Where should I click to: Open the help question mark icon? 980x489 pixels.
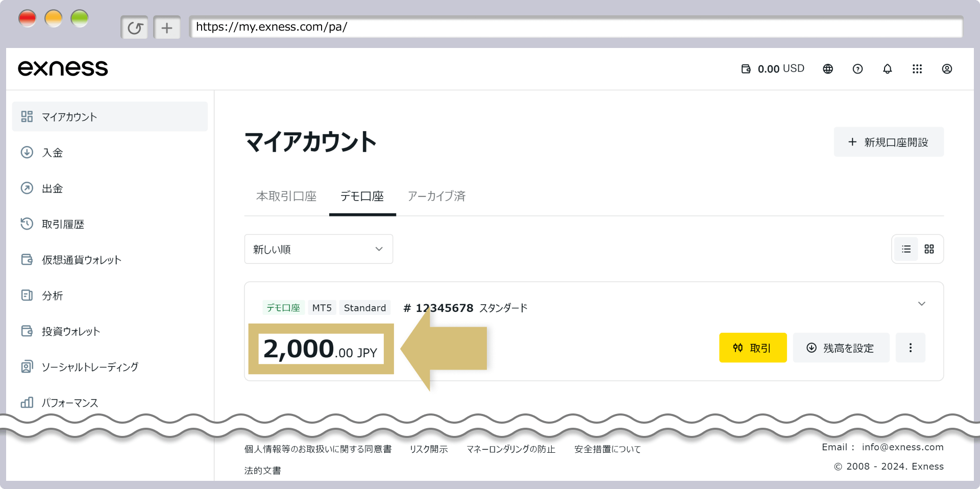(857, 69)
